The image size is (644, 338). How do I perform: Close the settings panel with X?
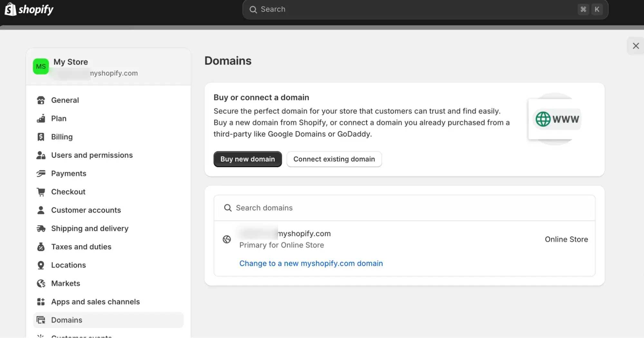point(636,46)
